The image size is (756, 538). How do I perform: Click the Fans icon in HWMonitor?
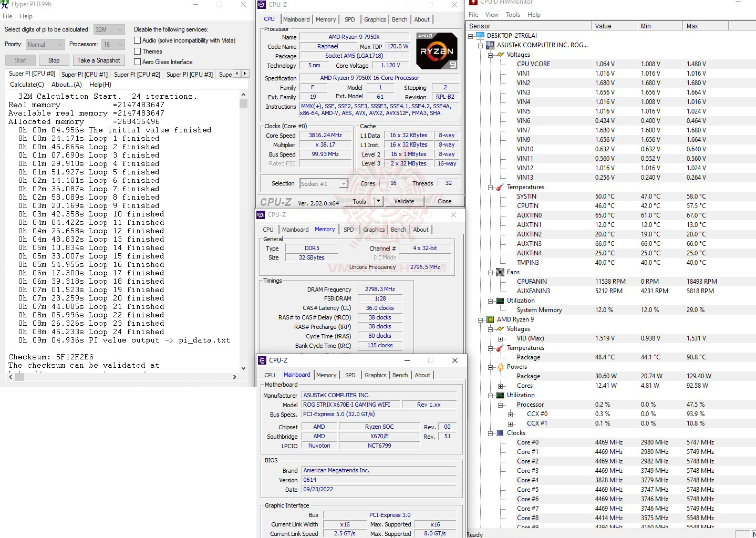(x=500, y=272)
